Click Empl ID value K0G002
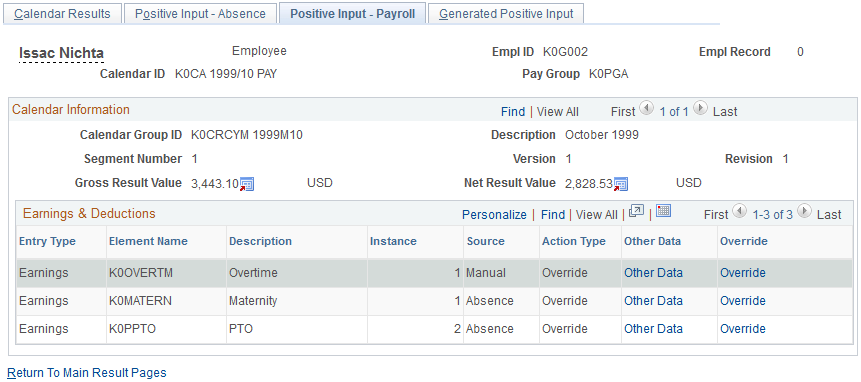Viewport: 861px width, 382px height. pyautogui.click(x=565, y=52)
